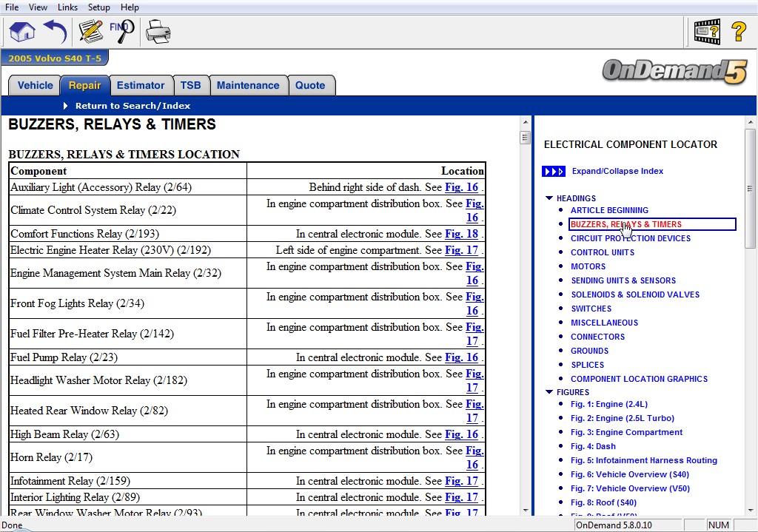Open SENDING UNITS & SENSORS heading
758x532 pixels.
click(623, 280)
